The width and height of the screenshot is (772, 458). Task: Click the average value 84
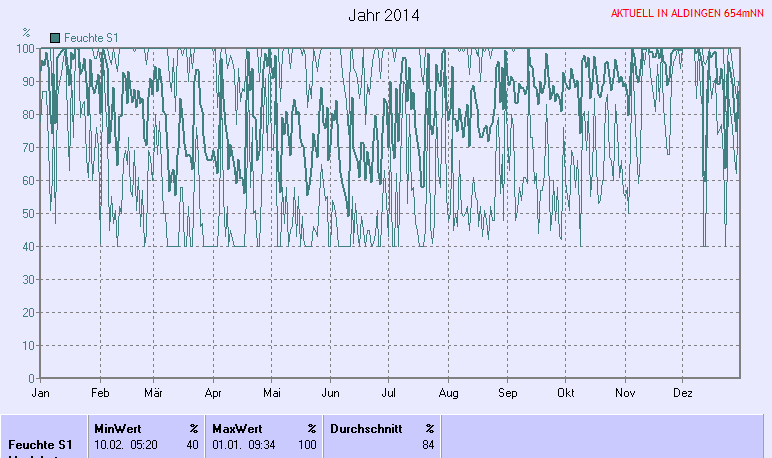428,444
